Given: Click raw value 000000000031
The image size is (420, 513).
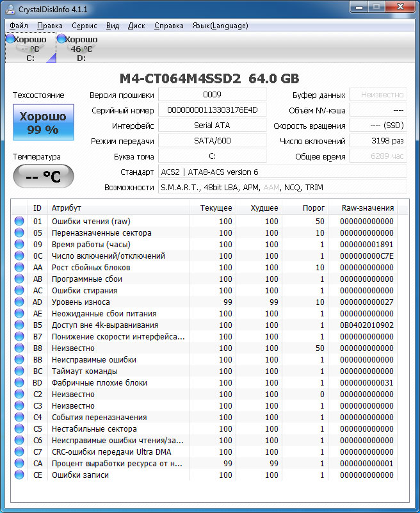Looking at the screenshot, I should (x=366, y=382).
